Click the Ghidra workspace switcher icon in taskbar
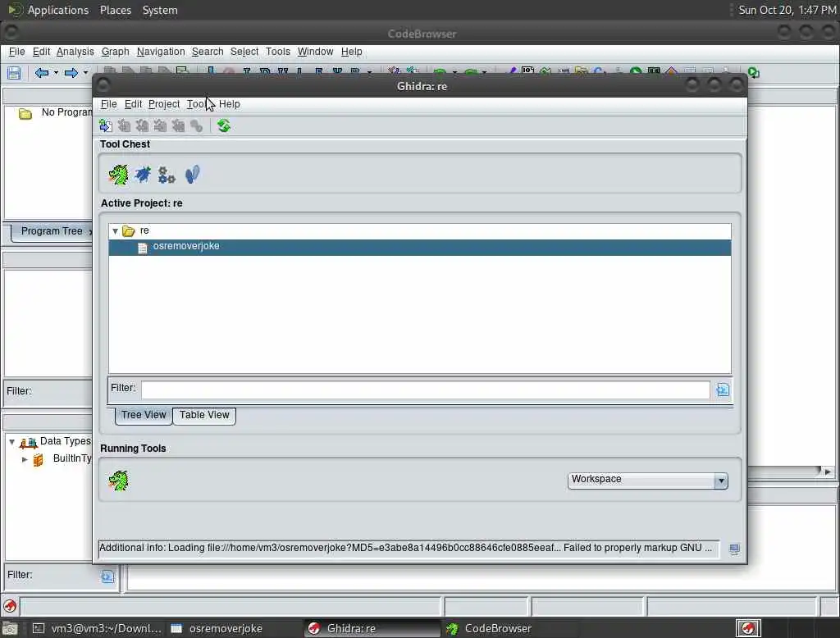This screenshot has height=638, width=840. click(x=749, y=628)
